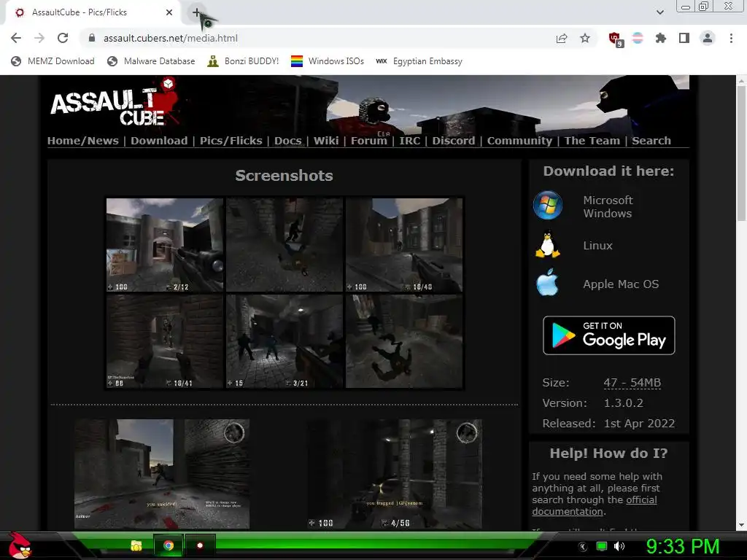This screenshot has width=747, height=560.
Task: Open screenshot showing 16/41 ammo
Action: pos(165,341)
